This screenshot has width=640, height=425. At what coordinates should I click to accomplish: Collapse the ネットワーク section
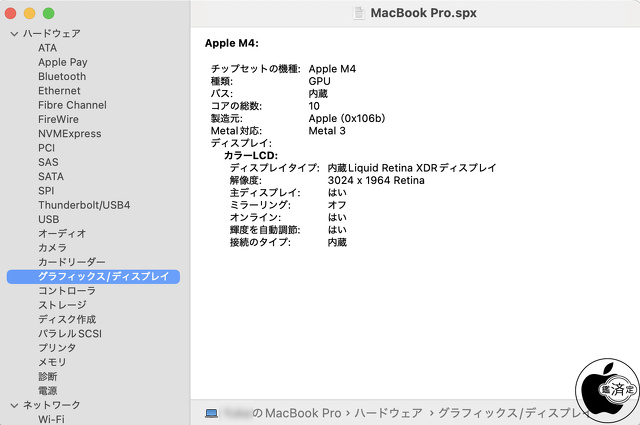point(13,405)
